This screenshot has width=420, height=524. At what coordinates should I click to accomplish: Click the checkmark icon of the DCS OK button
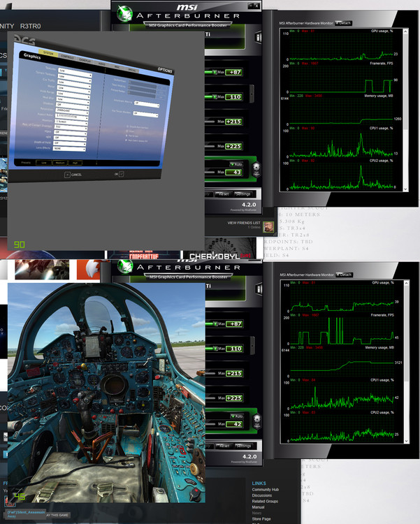[122, 174]
